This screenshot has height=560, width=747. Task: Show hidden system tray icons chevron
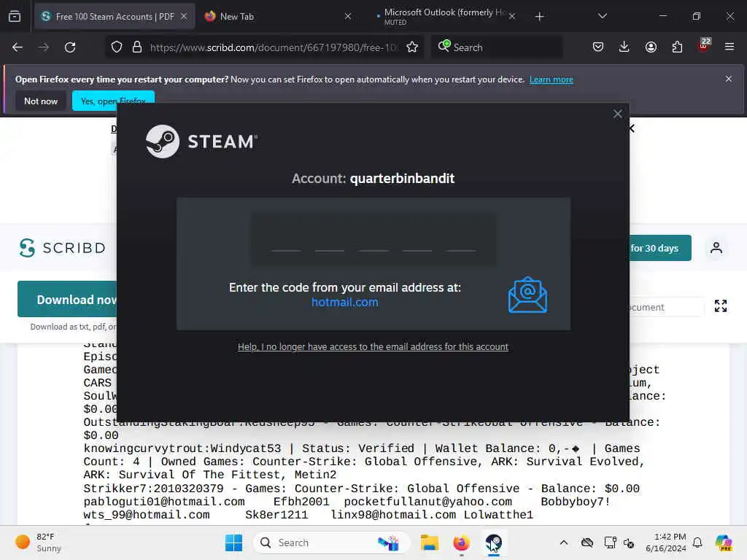(x=564, y=542)
